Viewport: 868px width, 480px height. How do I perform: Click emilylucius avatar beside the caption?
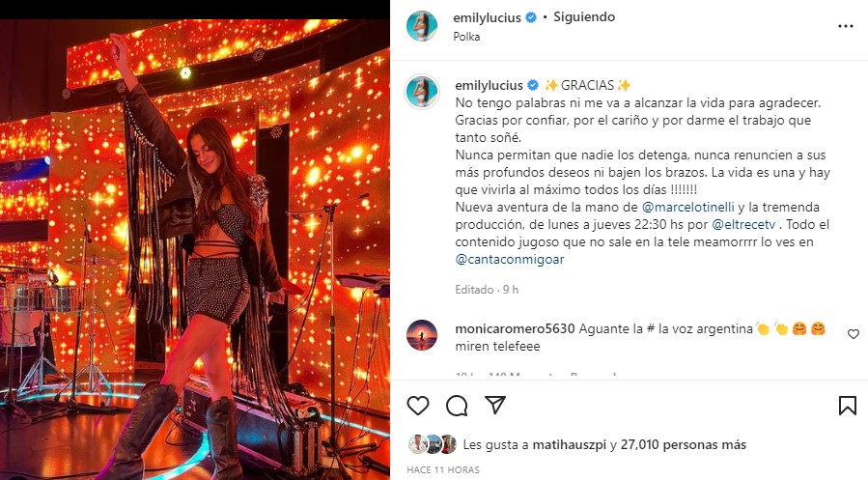[x=422, y=92]
